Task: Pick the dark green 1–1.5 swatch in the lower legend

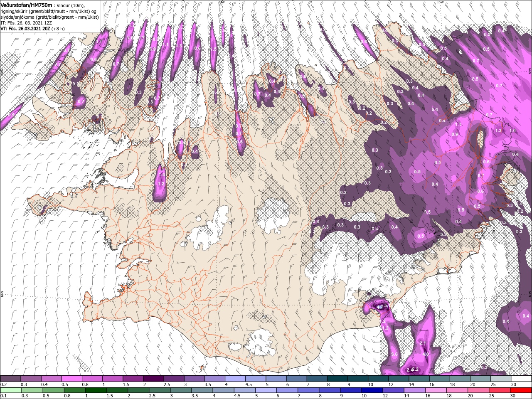Action: click(95, 390)
